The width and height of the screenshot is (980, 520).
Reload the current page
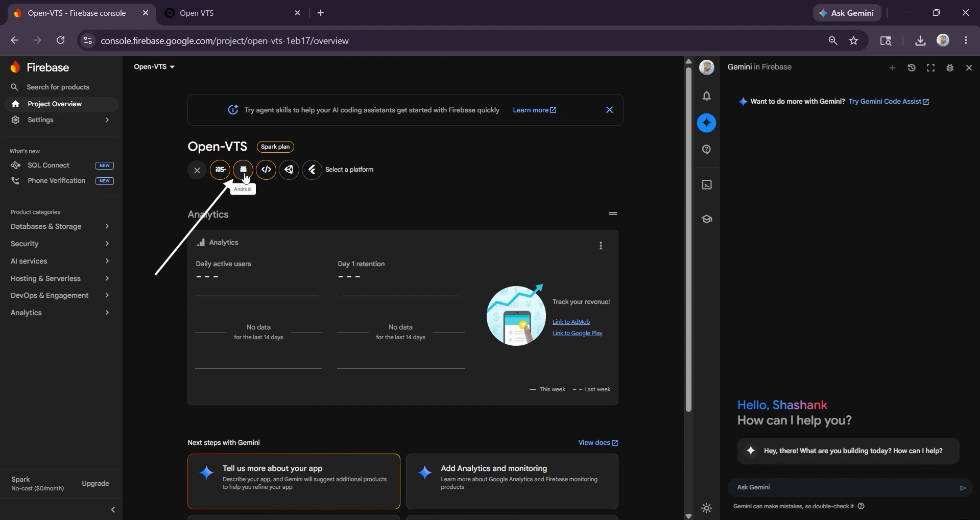pyautogui.click(x=60, y=40)
